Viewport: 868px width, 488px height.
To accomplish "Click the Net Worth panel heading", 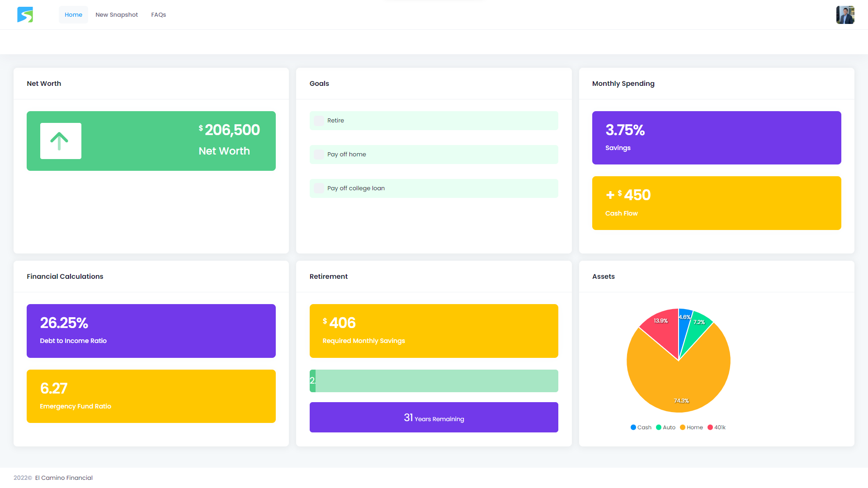I will tap(44, 84).
